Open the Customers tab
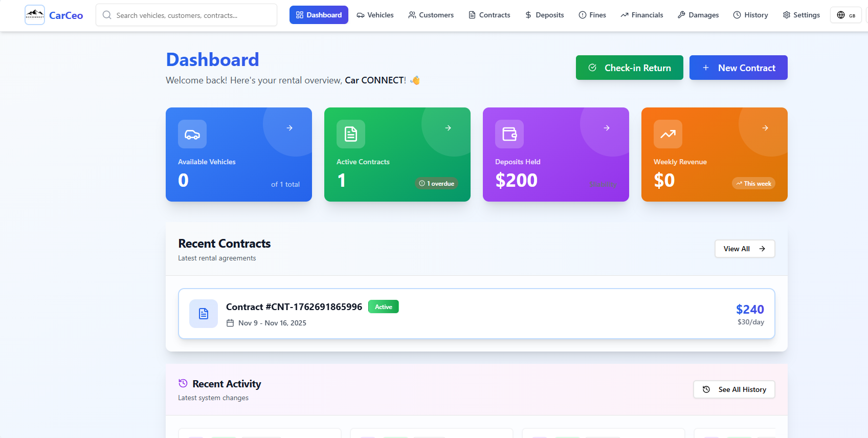 click(x=431, y=15)
